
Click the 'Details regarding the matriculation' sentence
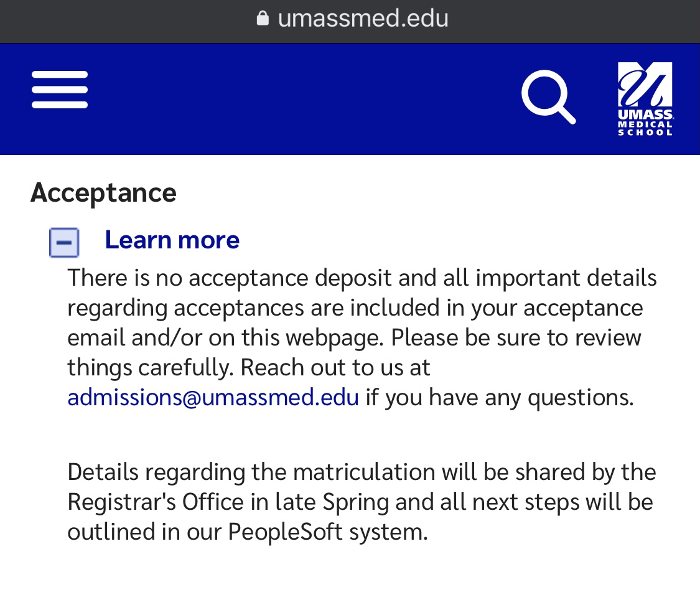click(362, 502)
